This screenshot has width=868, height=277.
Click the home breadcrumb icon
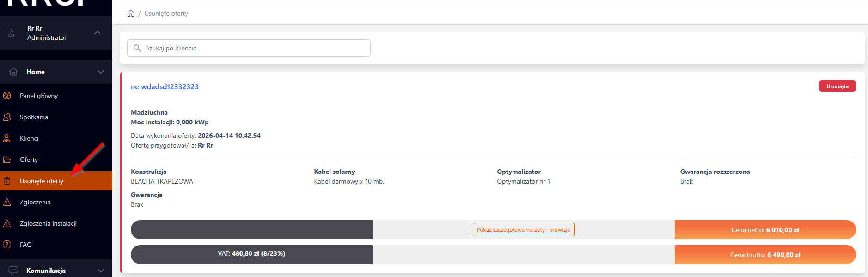pos(131,13)
